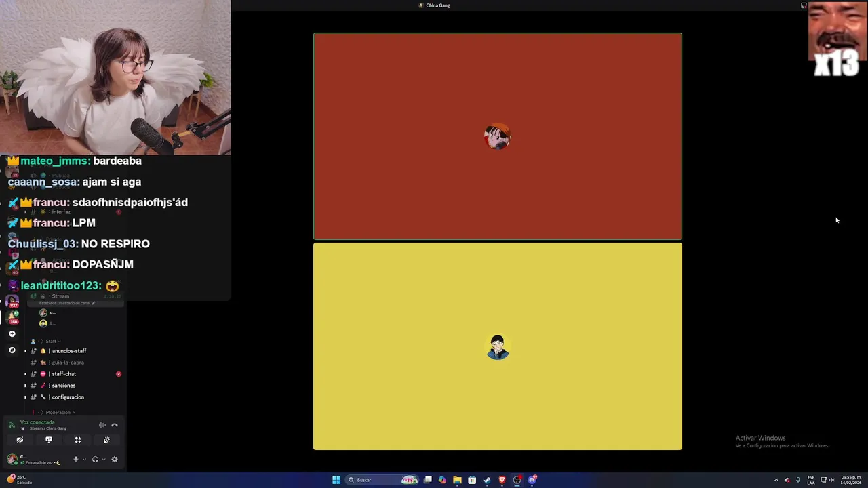The image size is (868, 488).
Task: Open the activities launcher icon
Action: point(78,440)
